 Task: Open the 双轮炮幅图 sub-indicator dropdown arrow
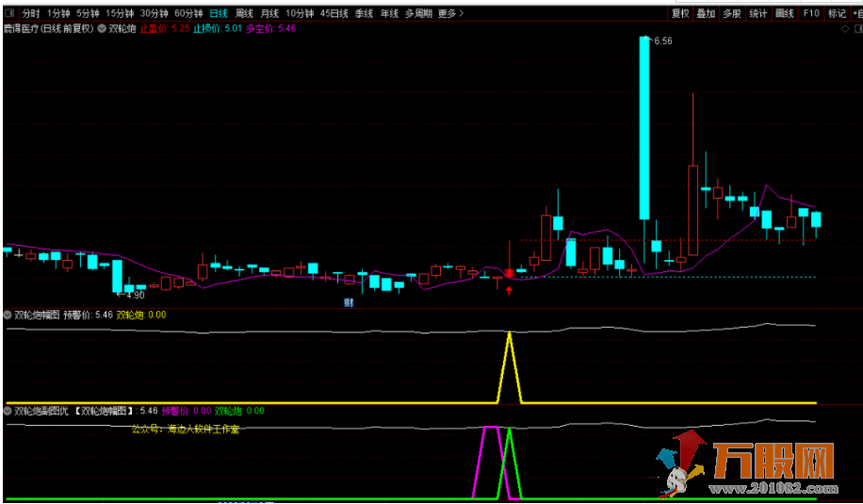coord(8,316)
